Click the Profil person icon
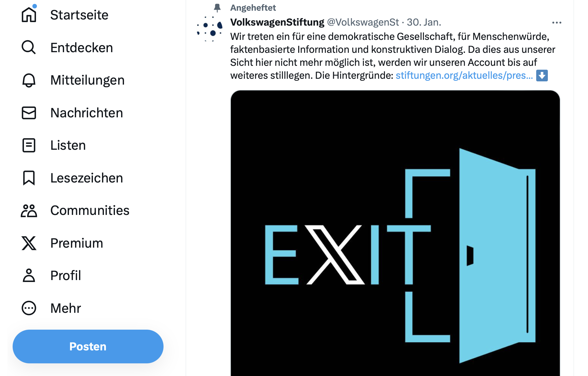588x376 pixels. 29,276
